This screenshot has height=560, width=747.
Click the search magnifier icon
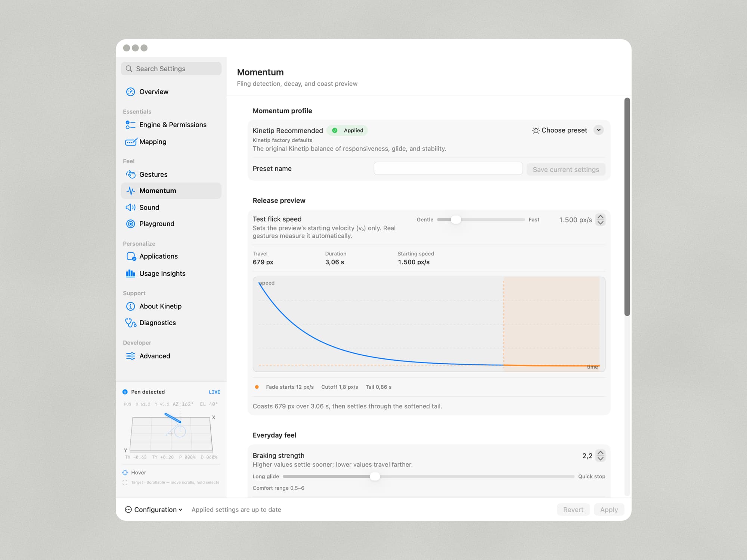(x=129, y=69)
